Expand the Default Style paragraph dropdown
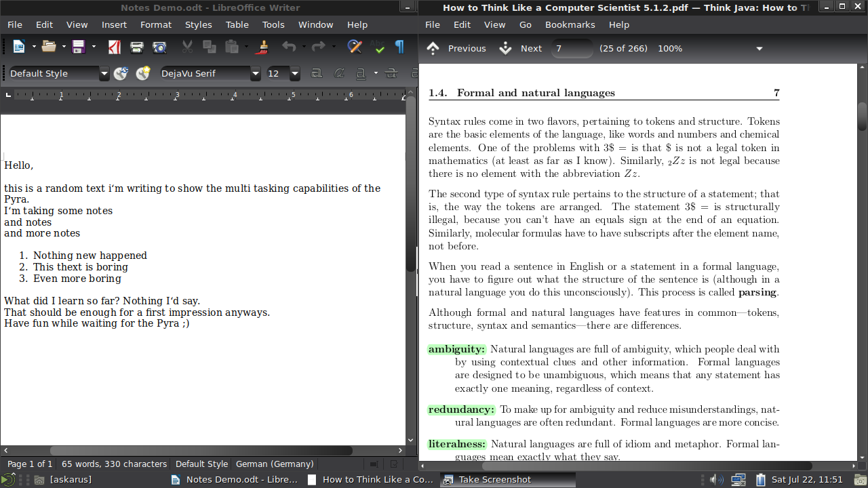Image resolution: width=868 pixels, height=488 pixels. 104,73
